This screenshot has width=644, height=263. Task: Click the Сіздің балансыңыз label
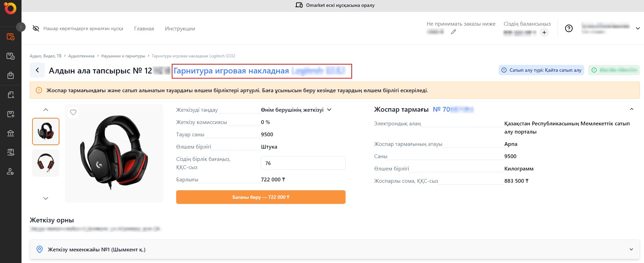527,24
